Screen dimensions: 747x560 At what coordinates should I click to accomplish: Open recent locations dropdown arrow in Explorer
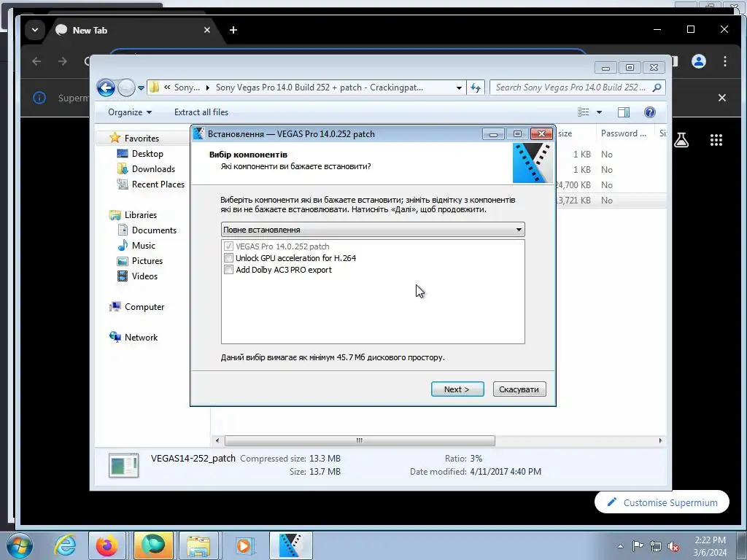click(x=141, y=87)
